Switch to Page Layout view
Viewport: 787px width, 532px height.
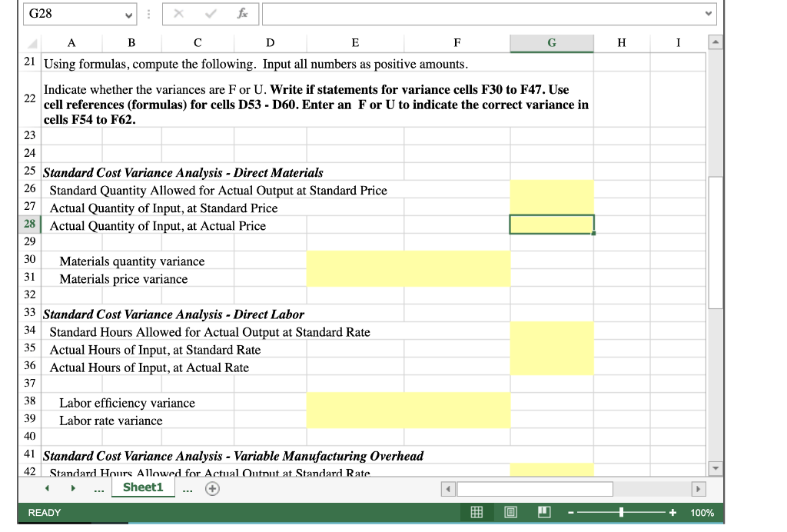pyautogui.click(x=510, y=512)
